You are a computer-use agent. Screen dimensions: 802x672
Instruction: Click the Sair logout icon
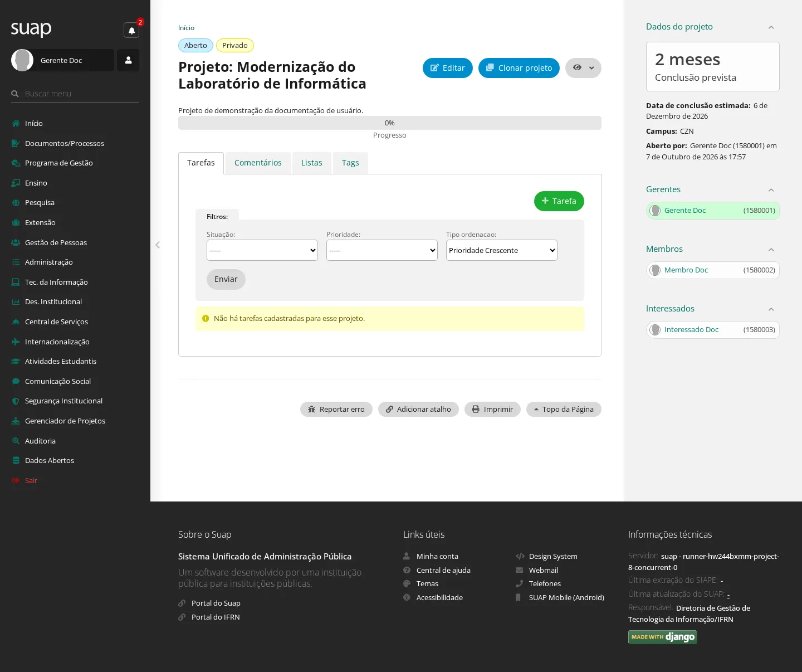16,480
